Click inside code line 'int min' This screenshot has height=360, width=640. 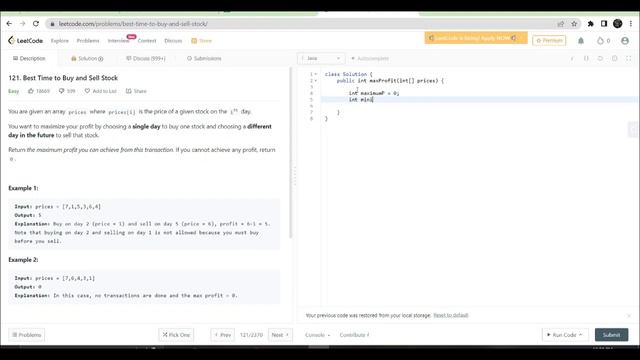[x=361, y=100]
